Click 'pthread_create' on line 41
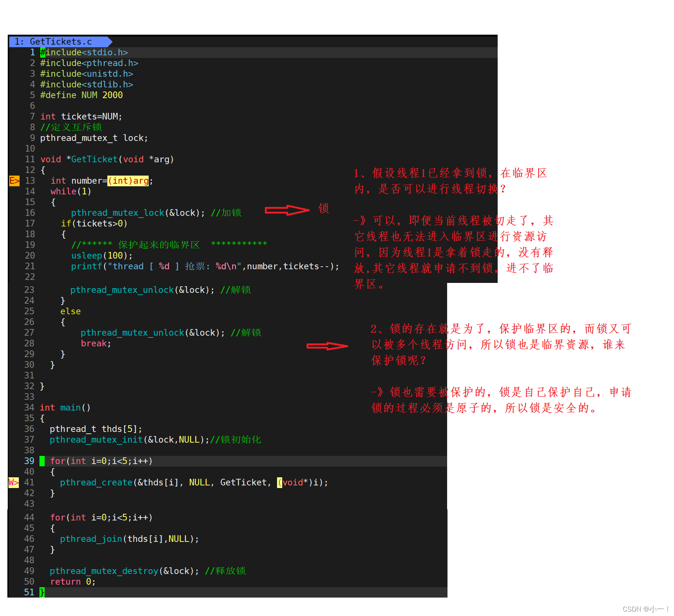 [96, 482]
